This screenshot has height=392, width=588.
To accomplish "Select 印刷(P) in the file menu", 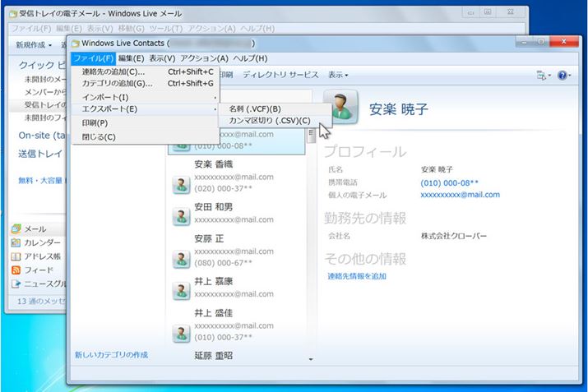I will 145,123.
